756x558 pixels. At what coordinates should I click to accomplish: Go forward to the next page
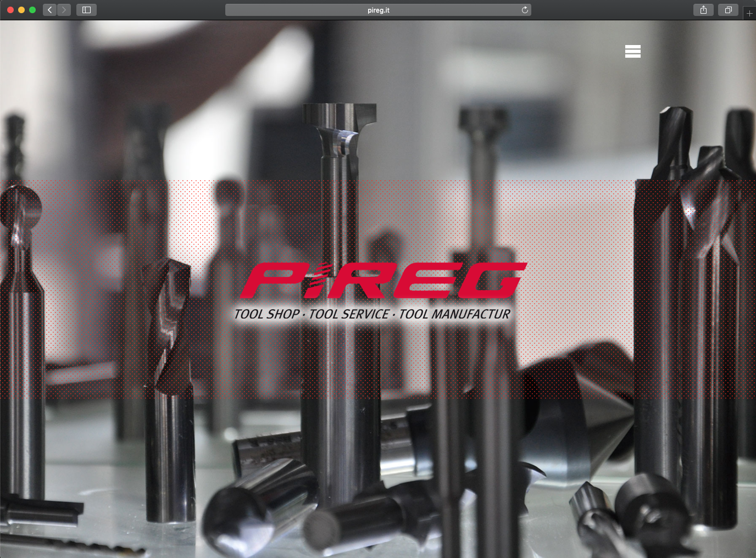(64, 10)
